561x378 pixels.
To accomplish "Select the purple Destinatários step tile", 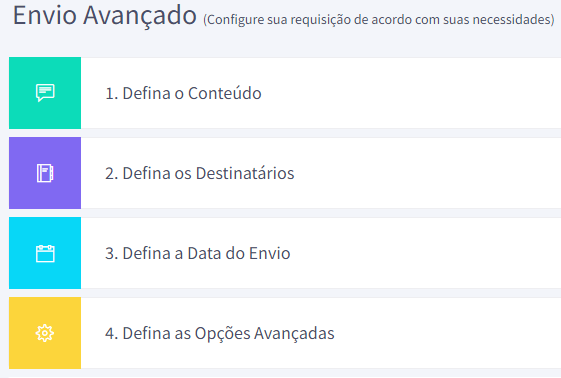I will [x=45, y=173].
